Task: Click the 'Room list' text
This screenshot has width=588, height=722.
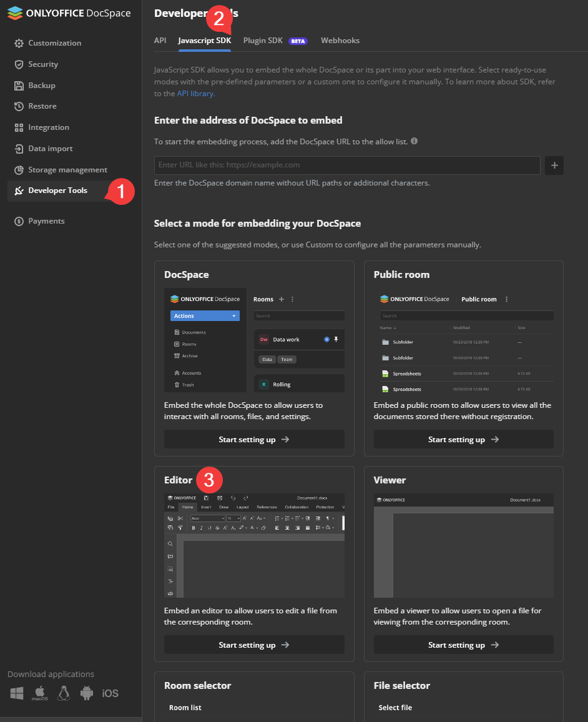Action: pos(185,708)
